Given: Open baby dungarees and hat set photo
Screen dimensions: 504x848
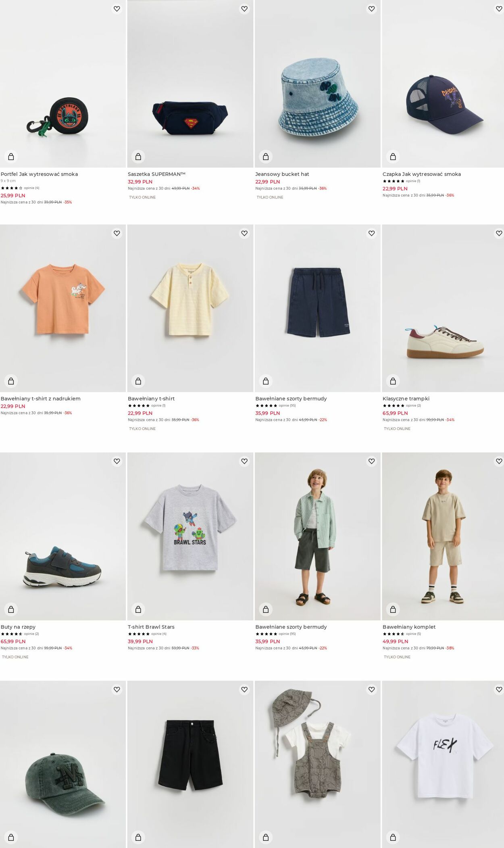Looking at the screenshot, I should [318, 764].
